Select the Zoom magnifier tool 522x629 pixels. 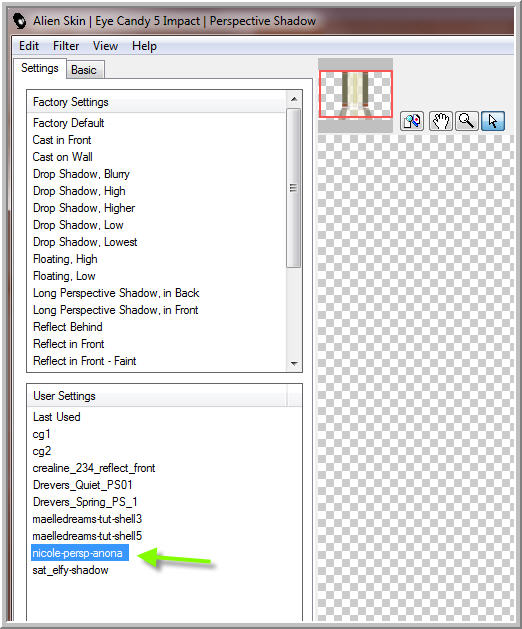click(467, 121)
